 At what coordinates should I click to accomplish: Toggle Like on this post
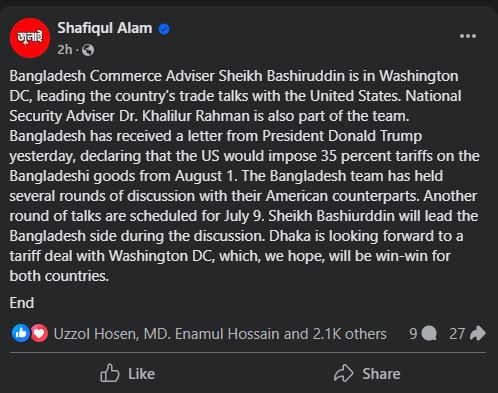click(x=127, y=373)
